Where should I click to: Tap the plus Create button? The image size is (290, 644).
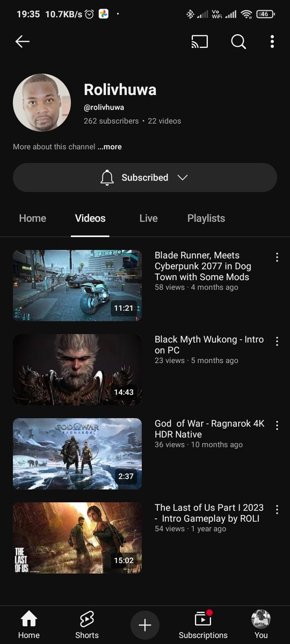(145, 625)
